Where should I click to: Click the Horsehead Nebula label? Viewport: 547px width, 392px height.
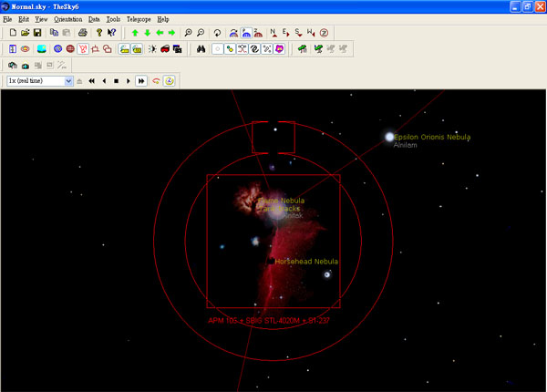point(306,262)
